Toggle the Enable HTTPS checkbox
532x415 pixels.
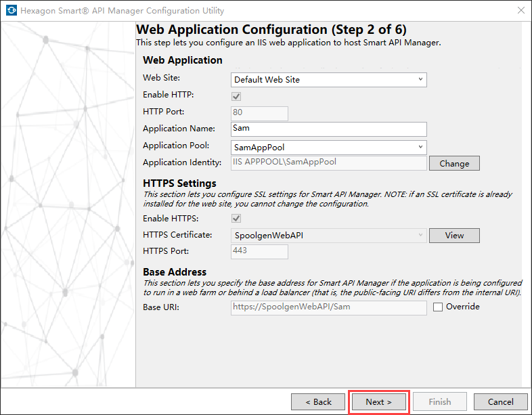tap(236, 218)
